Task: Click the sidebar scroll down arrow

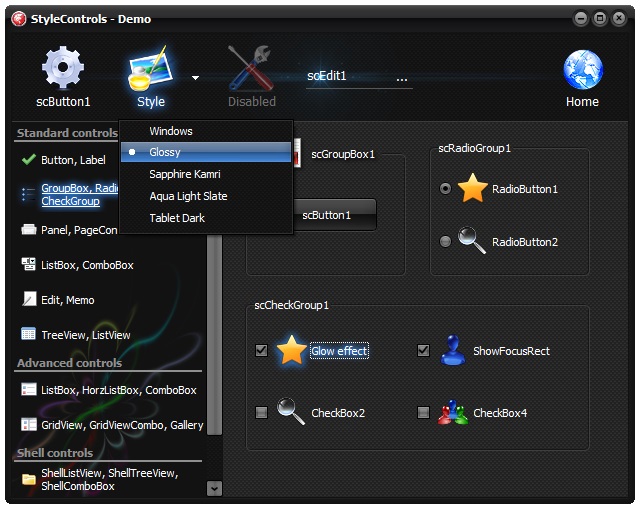Action: (214, 488)
